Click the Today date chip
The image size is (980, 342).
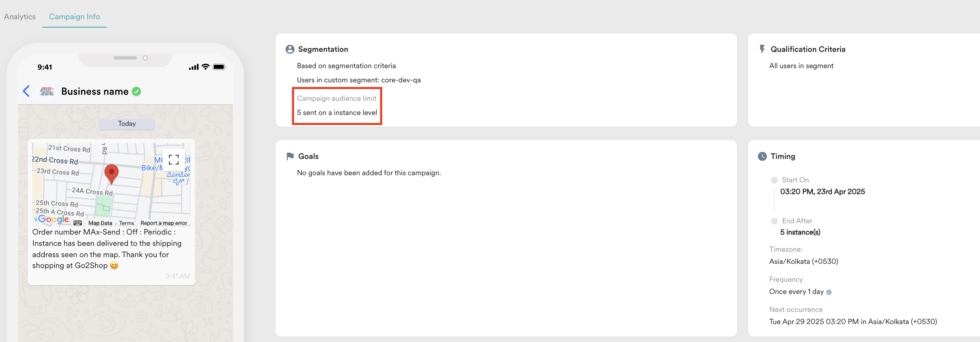point(127,124)
